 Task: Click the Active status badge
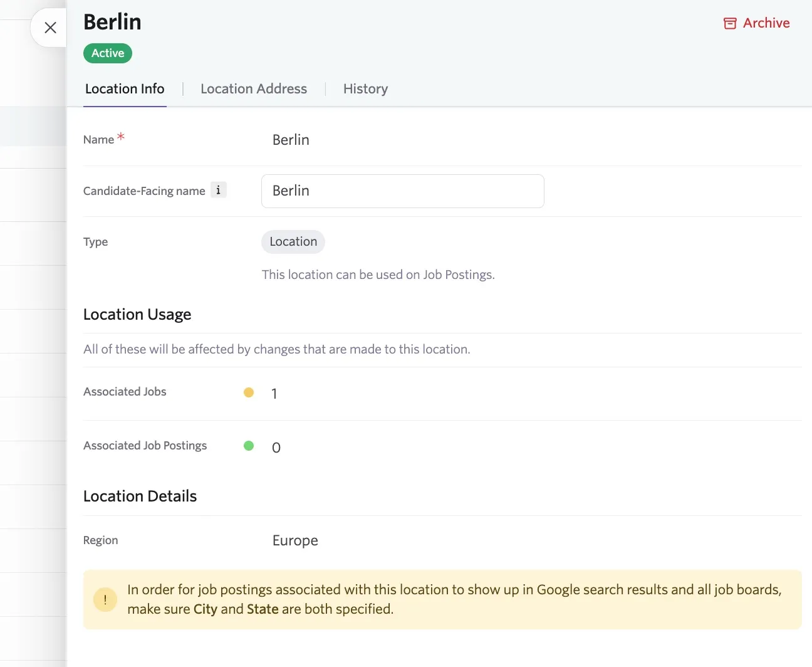pyautogui.click(x=108, y=53)
